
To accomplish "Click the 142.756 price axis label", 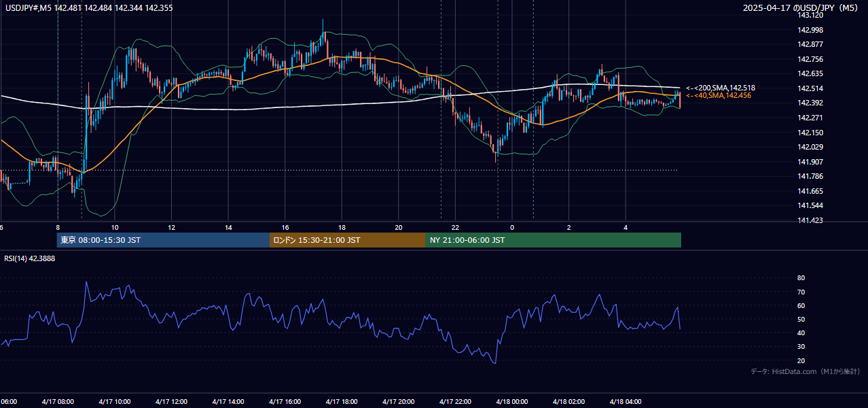I will tap(810, 59).
